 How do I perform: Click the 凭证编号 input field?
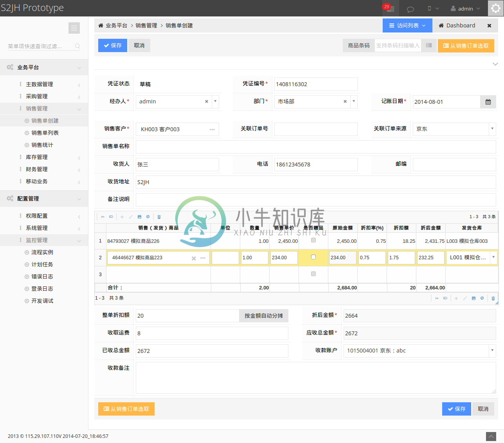click(x=316, y=84)
